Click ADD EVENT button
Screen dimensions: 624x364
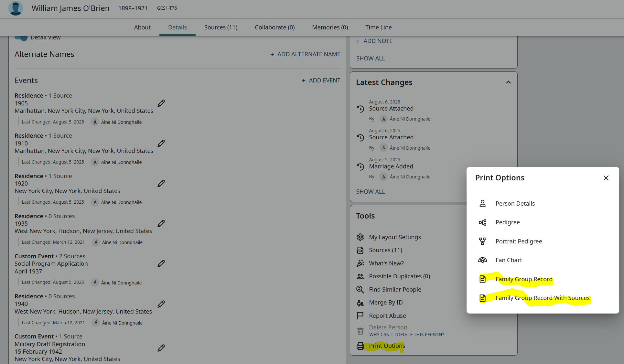point(321,80)
